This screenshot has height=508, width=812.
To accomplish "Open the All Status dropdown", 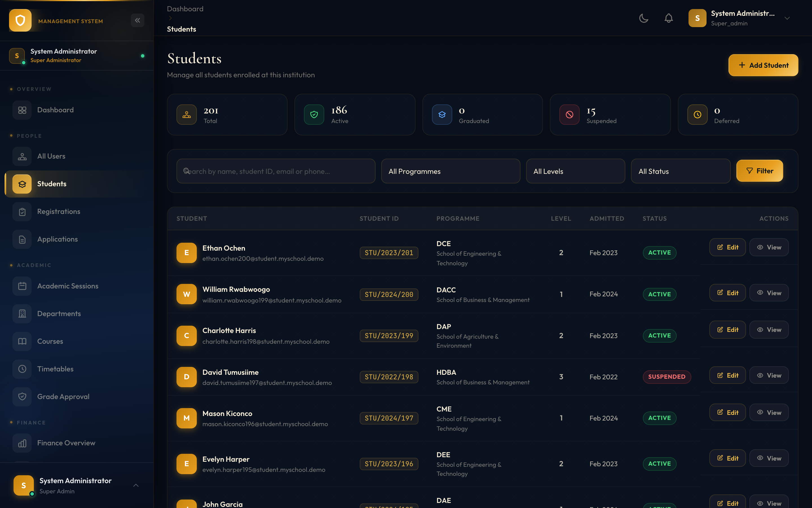I will (680, 171).
